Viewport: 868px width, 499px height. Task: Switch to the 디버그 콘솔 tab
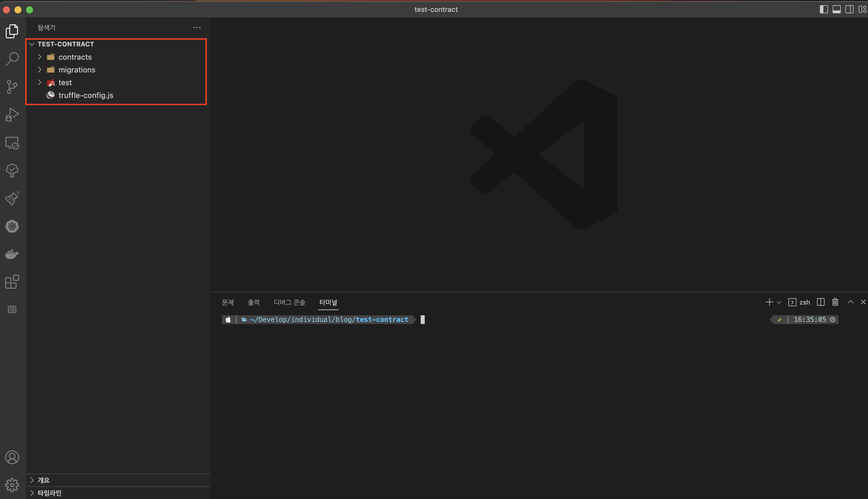(x=289, y=302)
